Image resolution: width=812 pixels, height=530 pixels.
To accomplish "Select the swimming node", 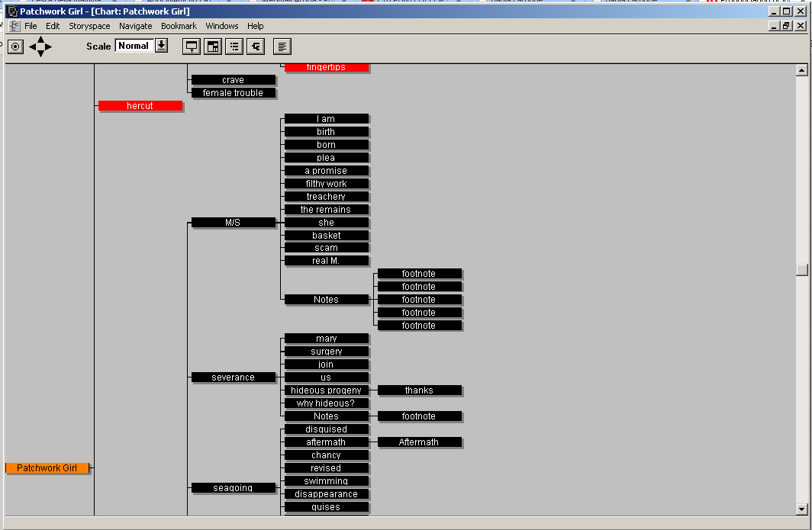I will point(327,481).
